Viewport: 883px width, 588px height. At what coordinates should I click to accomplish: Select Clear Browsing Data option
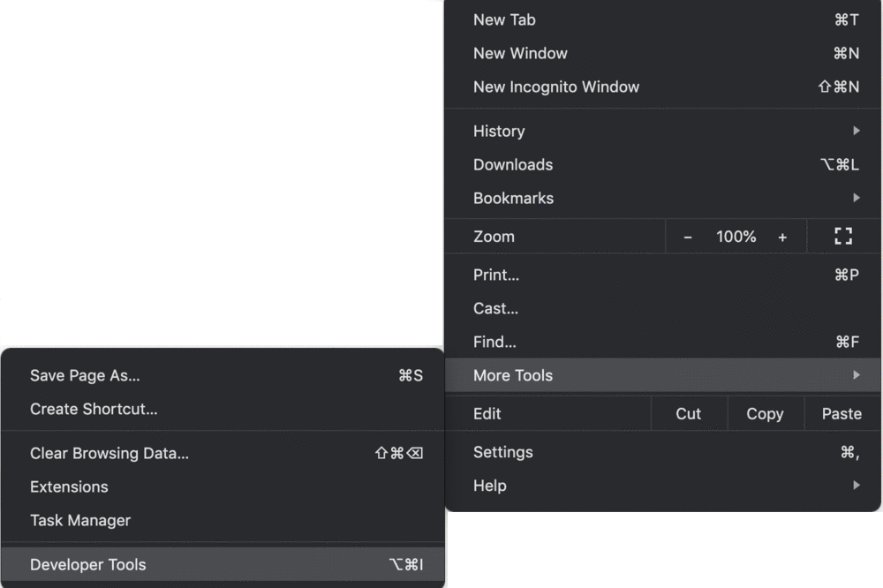pyautogui.click(x=223, y=453)
